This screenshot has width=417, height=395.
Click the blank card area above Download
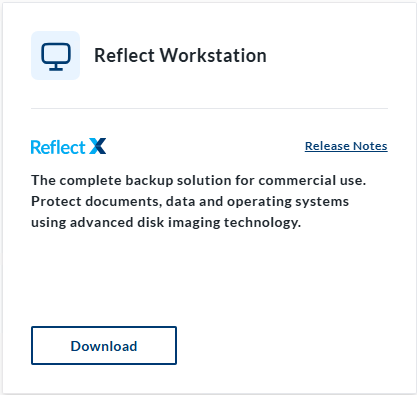pos(209,278)
